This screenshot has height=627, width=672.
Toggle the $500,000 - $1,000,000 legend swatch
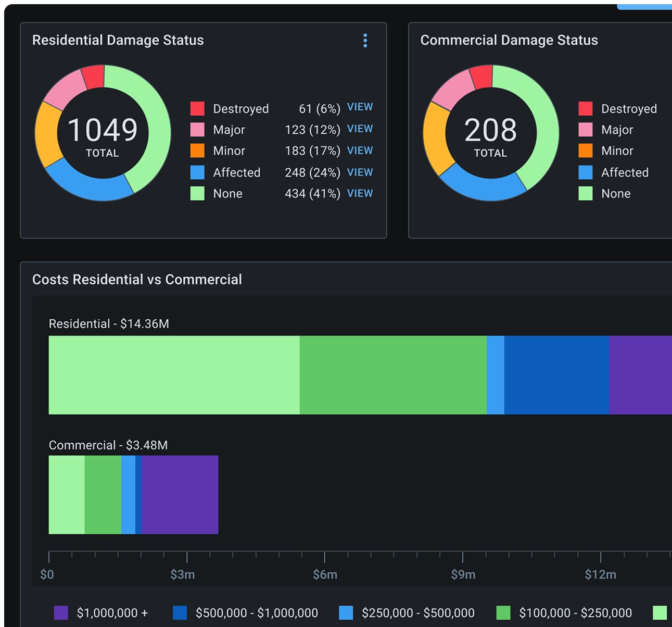click(180, 612)
